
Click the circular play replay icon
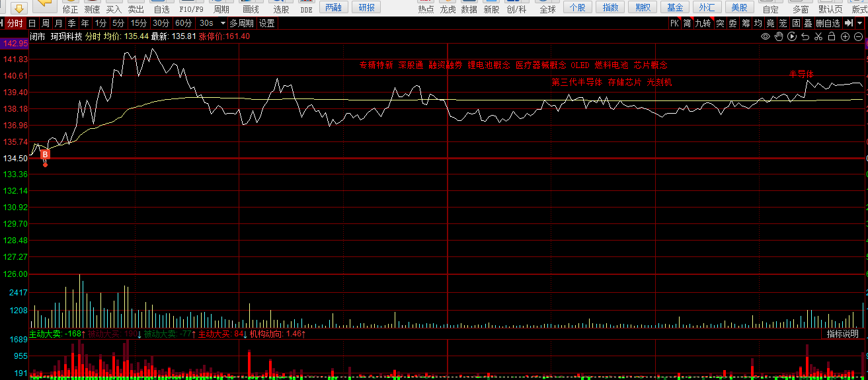pyautogui.click(x=792, y=36)
